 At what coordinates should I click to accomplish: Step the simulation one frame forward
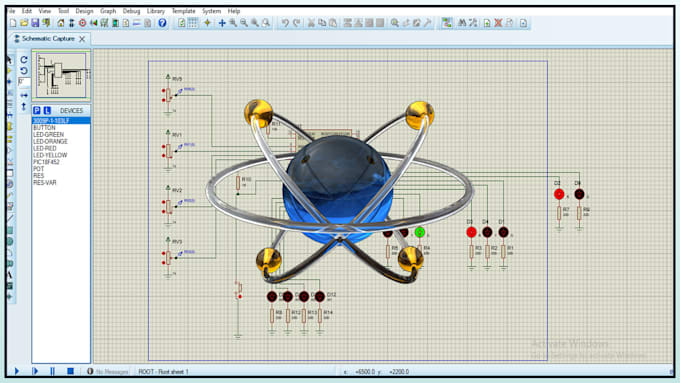click(35, 371)
